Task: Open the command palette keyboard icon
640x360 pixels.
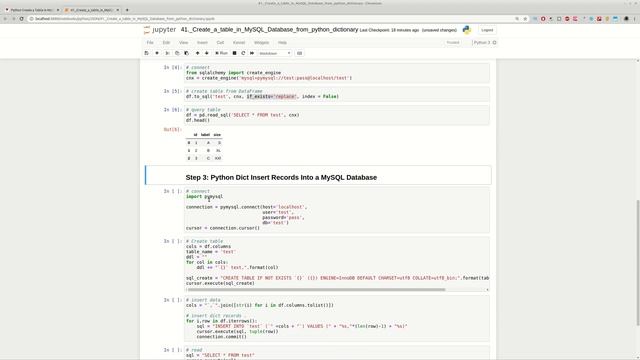Action: tap(300, 53)
